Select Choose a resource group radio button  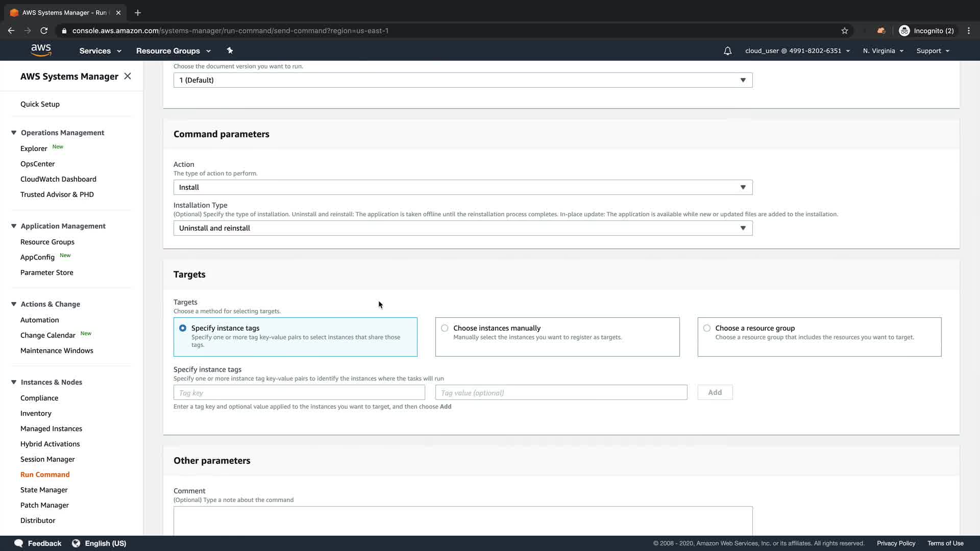pyautogui.click(x=707, y=328)
